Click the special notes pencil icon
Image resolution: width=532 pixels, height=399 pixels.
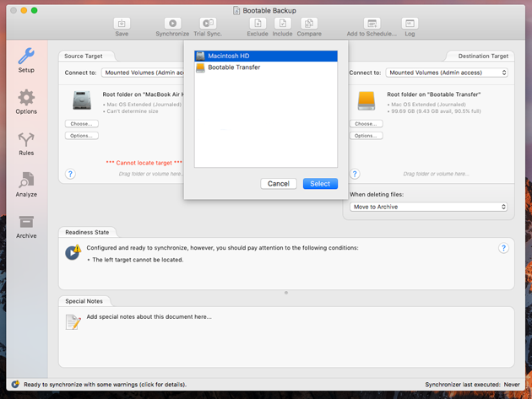click(73, 322)
